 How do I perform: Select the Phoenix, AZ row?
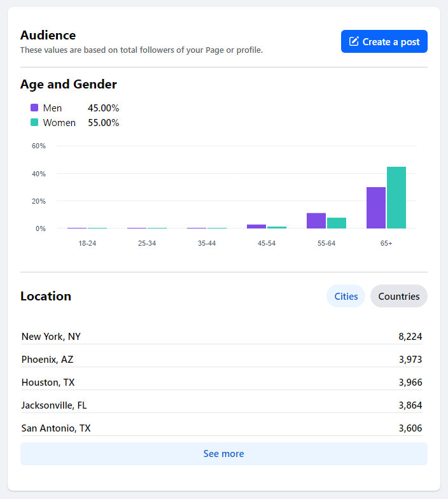221,360
